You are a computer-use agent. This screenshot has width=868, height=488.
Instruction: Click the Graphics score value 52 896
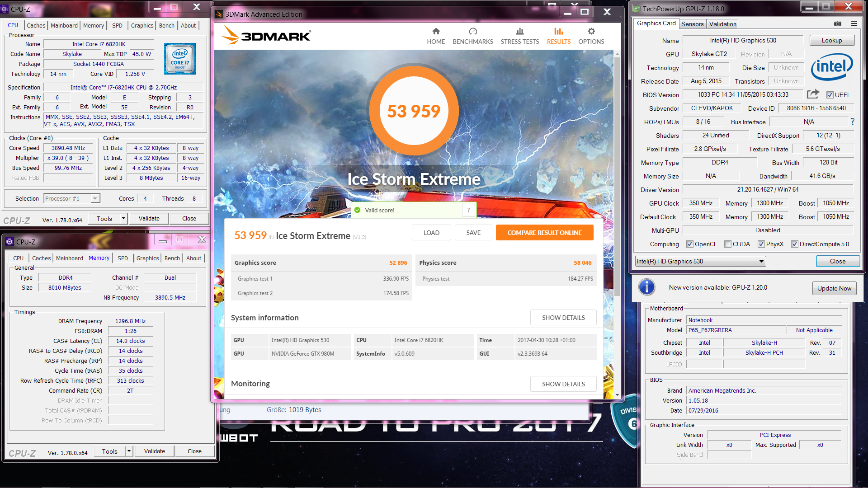[398, 263]
